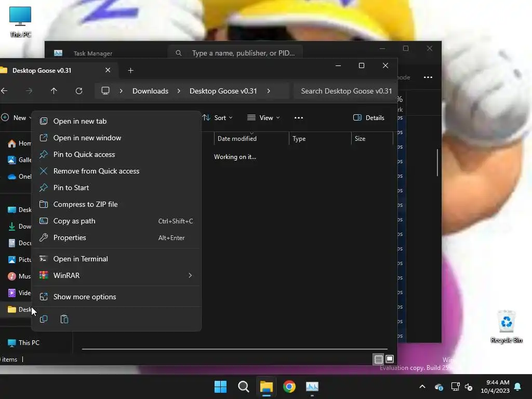Select Remove from Quick access
The width and height of the screenshot is (532, 399).
pyautogui.click(x=116, y=171)
